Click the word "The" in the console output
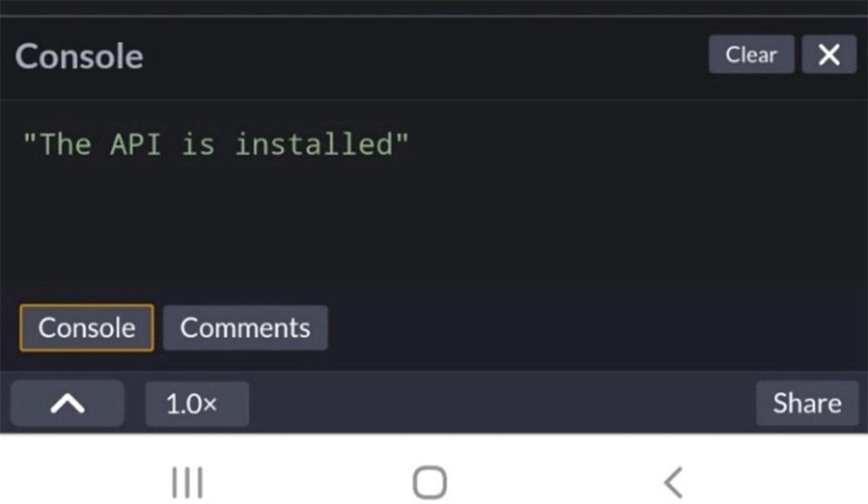868x504 pixels. pos(64,144)
